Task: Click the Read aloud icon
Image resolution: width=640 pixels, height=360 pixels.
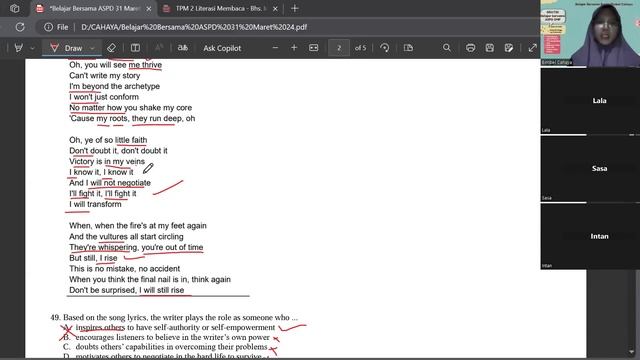Action: pyautogui.click(x=159, y=48)
